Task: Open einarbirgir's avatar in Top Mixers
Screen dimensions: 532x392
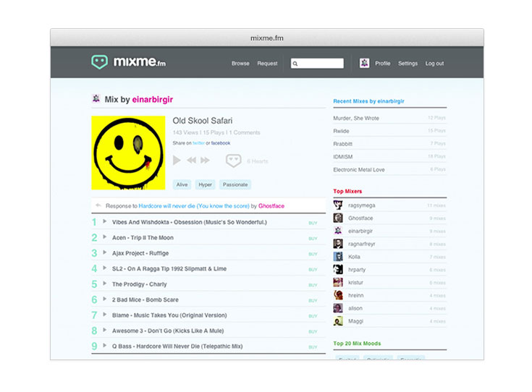Action: click(338, 231)
